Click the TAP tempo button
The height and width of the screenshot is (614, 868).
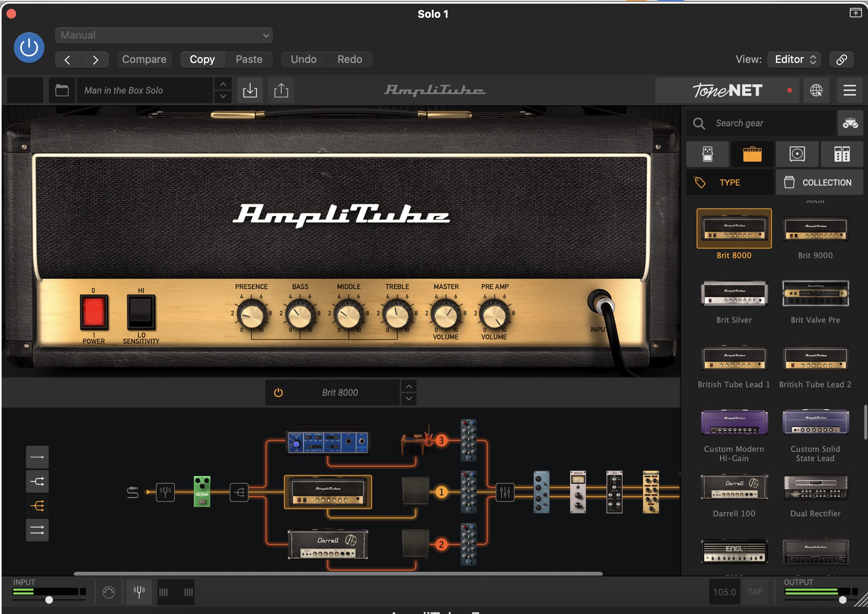click(x=755, y=592)
